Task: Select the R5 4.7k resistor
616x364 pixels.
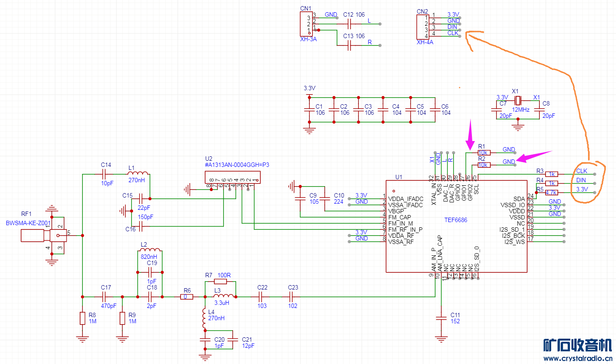Action: pyautogui.click(x=552, y=192)
